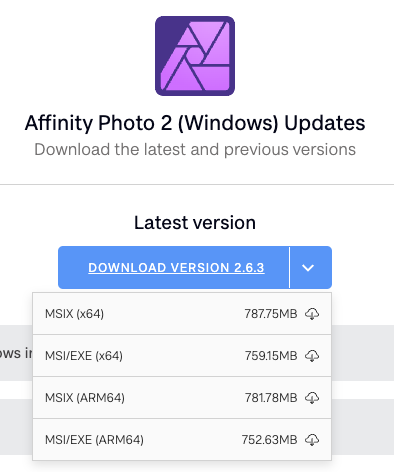The image size is (394, 472).
Task: Click the Affinity Photo 2 (Windows) Updates heading
Action: (195, 123)
